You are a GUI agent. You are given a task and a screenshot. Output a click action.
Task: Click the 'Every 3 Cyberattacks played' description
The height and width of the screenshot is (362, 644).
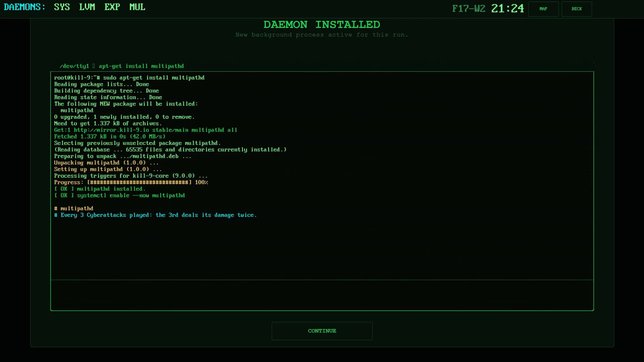pos(155,215)
